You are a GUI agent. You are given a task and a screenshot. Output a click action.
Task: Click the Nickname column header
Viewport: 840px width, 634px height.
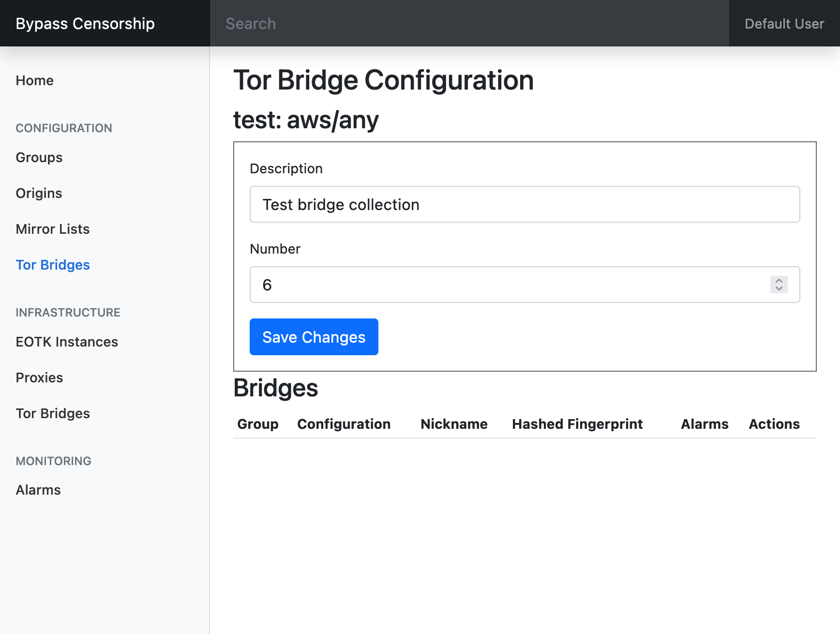tap(454, 424)
